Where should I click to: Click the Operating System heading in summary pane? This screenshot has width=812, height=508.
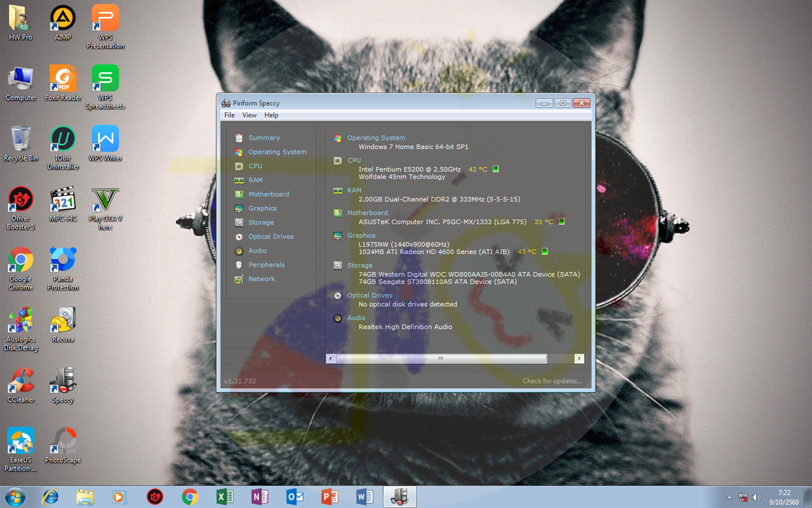coord(376,138)
